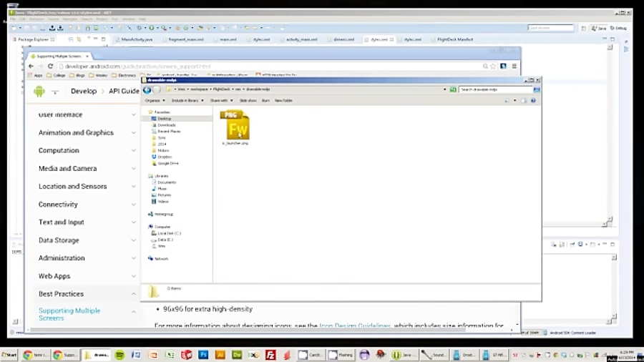Open the Share with dropdown
Image resolution: width=644 pixels, height=362 pixels.
[x=221, y=101]
